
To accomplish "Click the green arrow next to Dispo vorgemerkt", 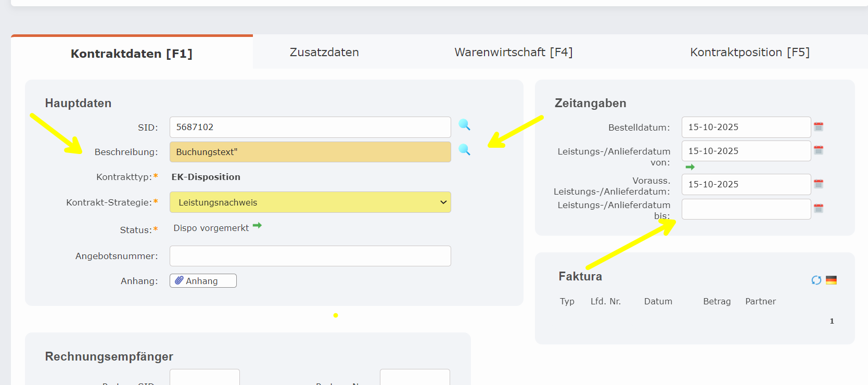I will point(257,226).
